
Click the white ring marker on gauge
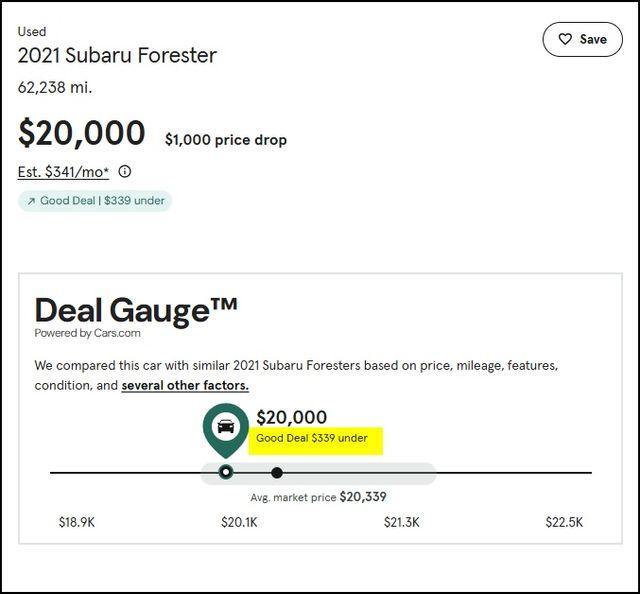[x=226, y=472]
